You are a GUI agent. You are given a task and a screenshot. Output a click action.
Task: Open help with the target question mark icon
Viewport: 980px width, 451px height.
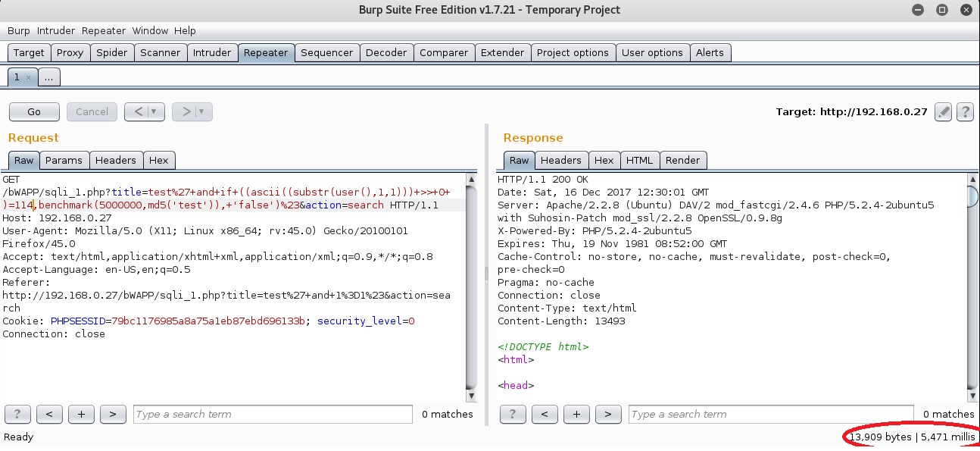click(964, 112)
